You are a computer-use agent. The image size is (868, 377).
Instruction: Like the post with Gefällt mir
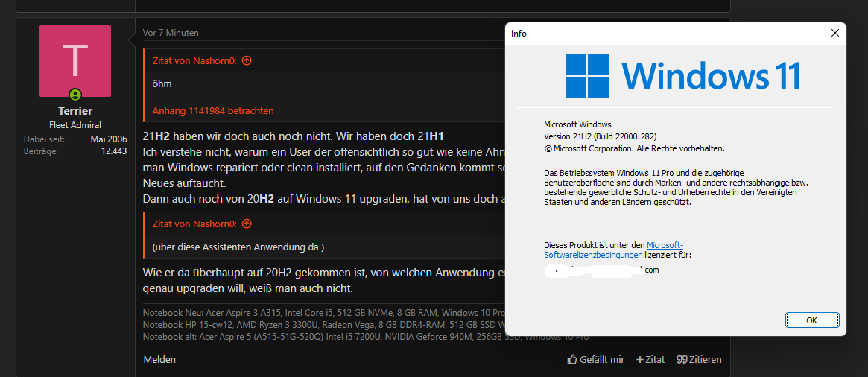click(x=595, y=359)
